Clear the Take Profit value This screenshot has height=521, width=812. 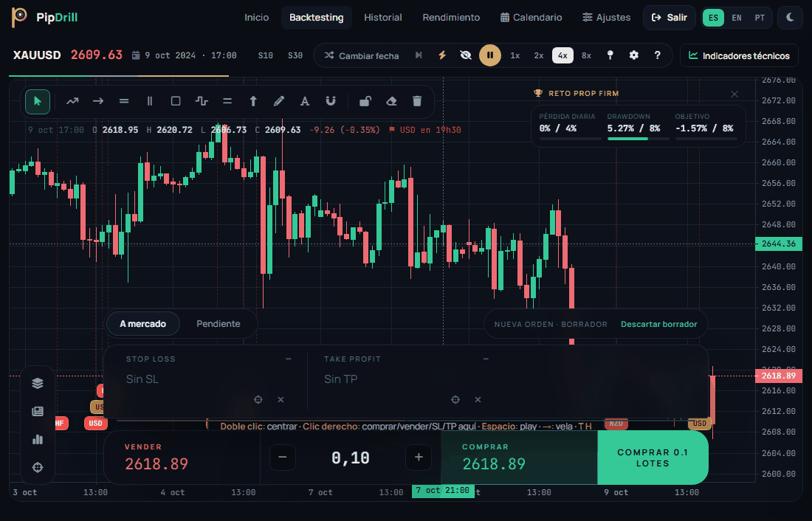pos(478,399)
